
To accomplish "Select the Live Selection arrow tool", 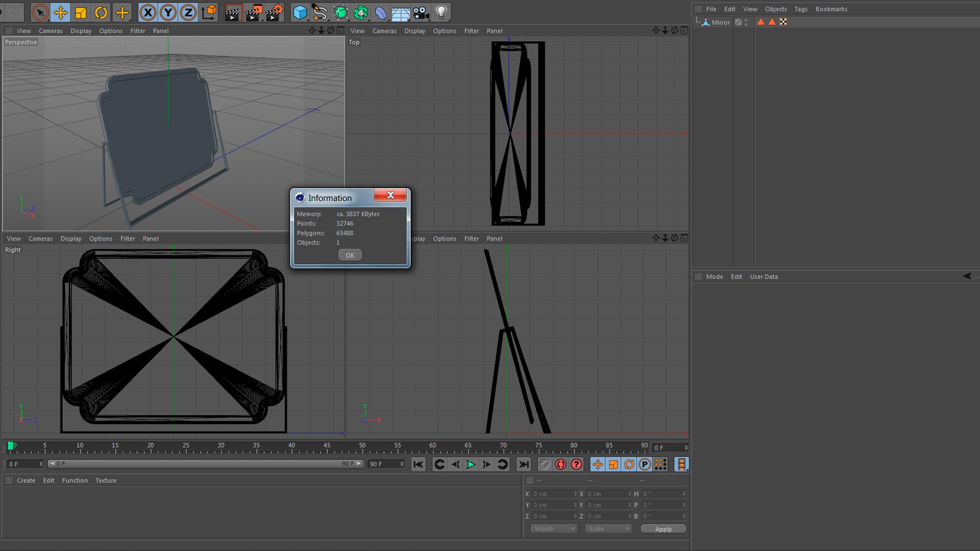I will (x=40, y=12).
